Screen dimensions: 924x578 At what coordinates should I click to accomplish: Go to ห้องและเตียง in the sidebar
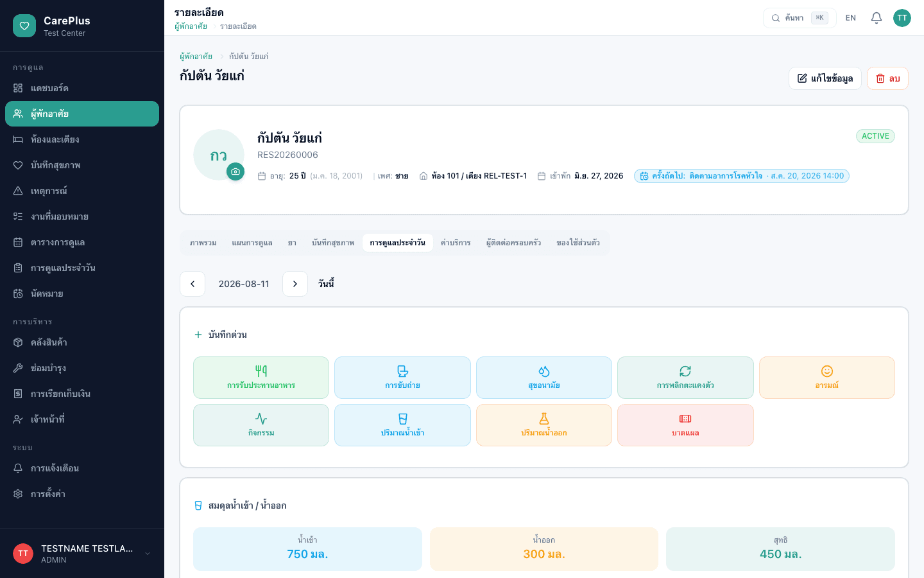(82, 139)
